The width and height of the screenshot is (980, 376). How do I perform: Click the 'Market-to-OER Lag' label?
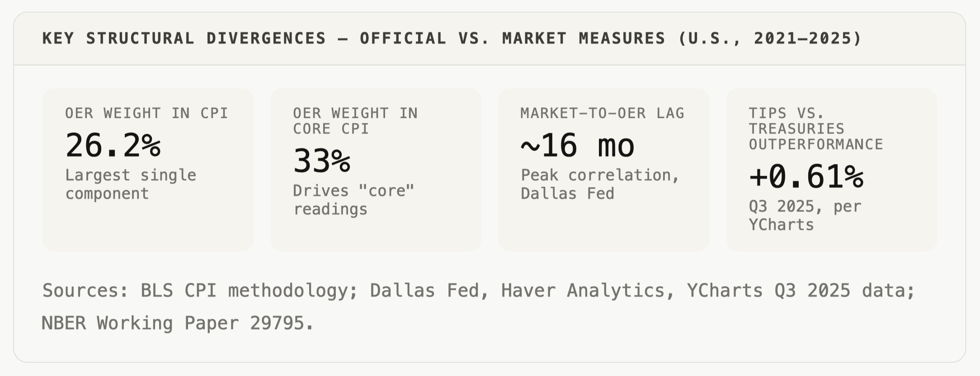[x=602, y=113]
